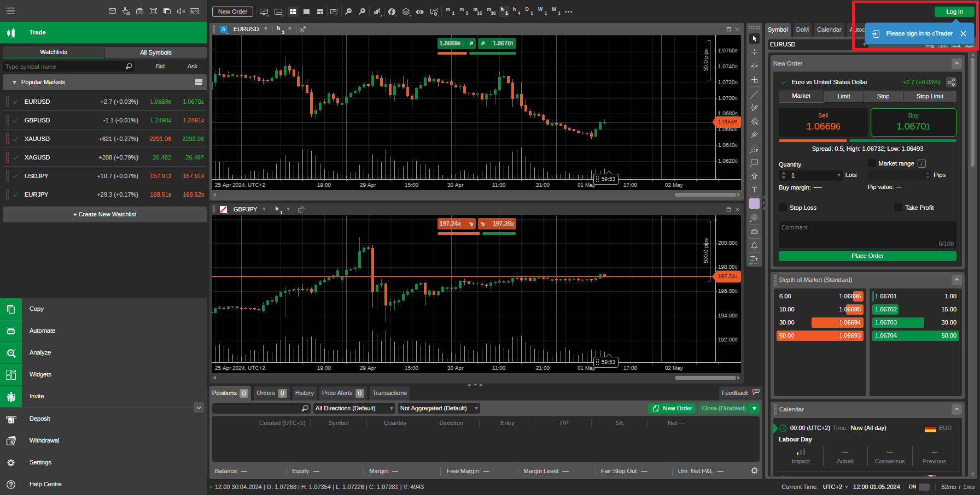Click the purple drawing color swatch
This screenshot has height=495, width=980.
point(754,203)
